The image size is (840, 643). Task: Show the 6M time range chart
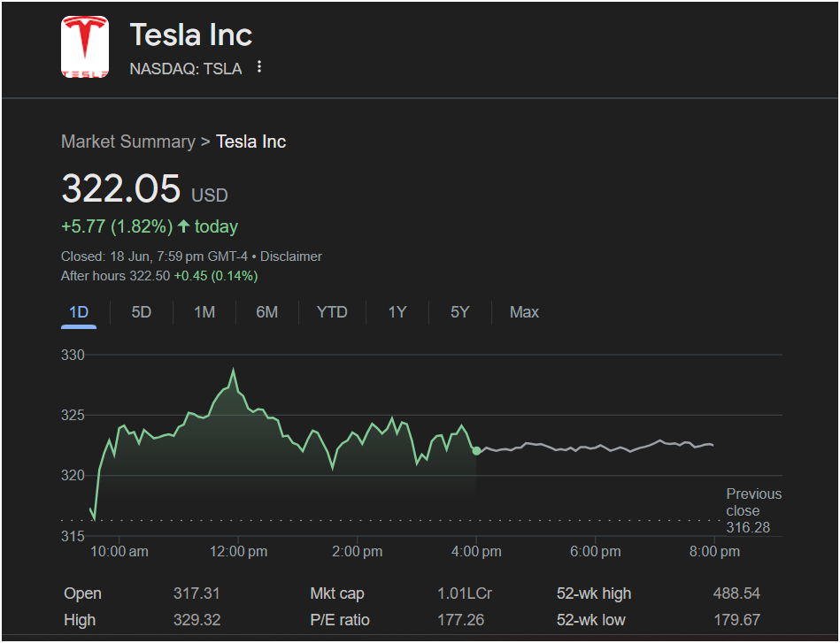(266, 312)
